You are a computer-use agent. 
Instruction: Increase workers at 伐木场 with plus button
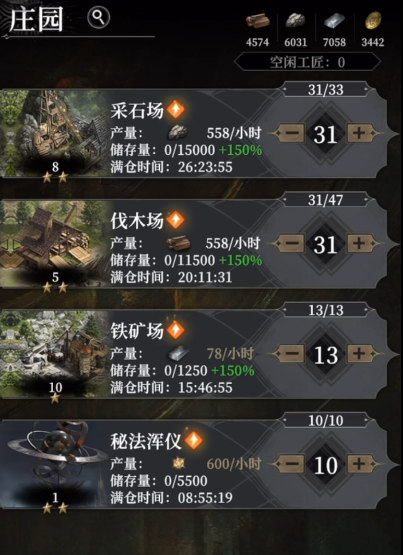pos(360,244)
